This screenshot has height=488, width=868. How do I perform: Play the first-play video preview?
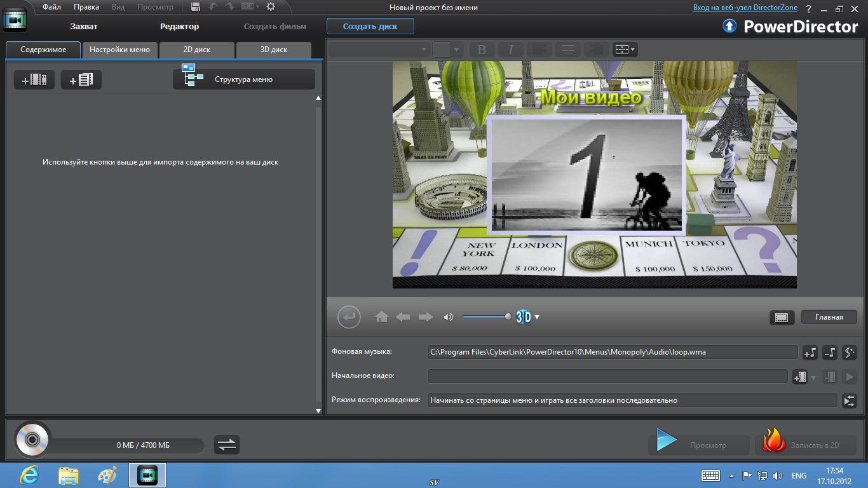(849, 377)
